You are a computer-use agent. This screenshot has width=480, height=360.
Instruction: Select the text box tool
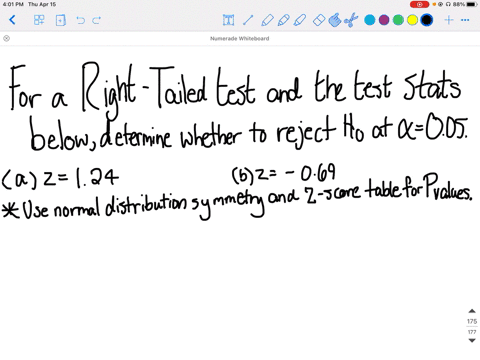tap(228, 20)
